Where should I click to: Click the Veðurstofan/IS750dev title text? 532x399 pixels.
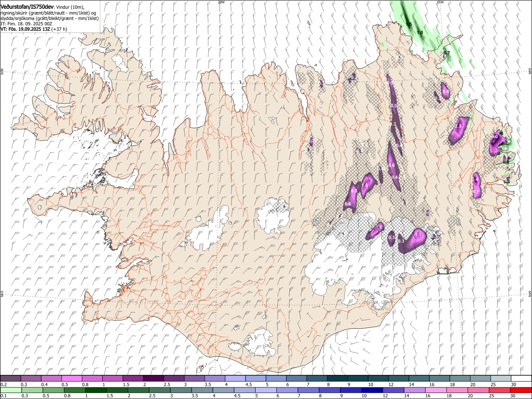click(x=27, y=7)
